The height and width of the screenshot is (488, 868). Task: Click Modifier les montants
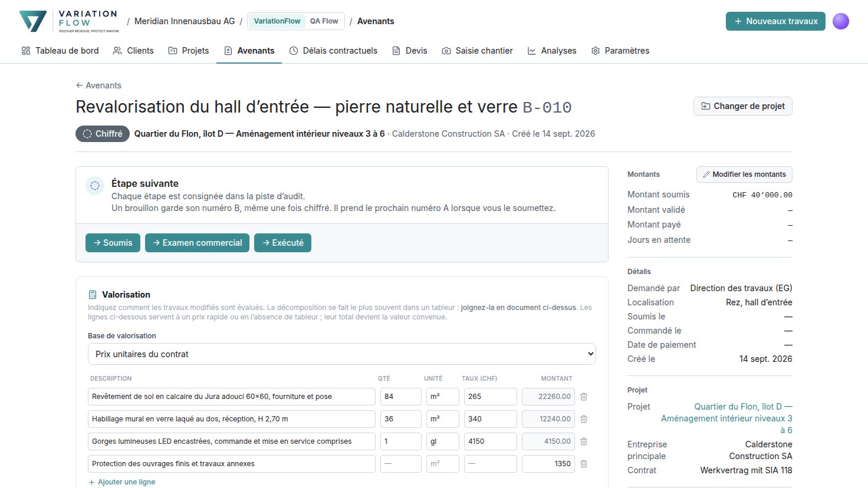[x=744, y=174]
